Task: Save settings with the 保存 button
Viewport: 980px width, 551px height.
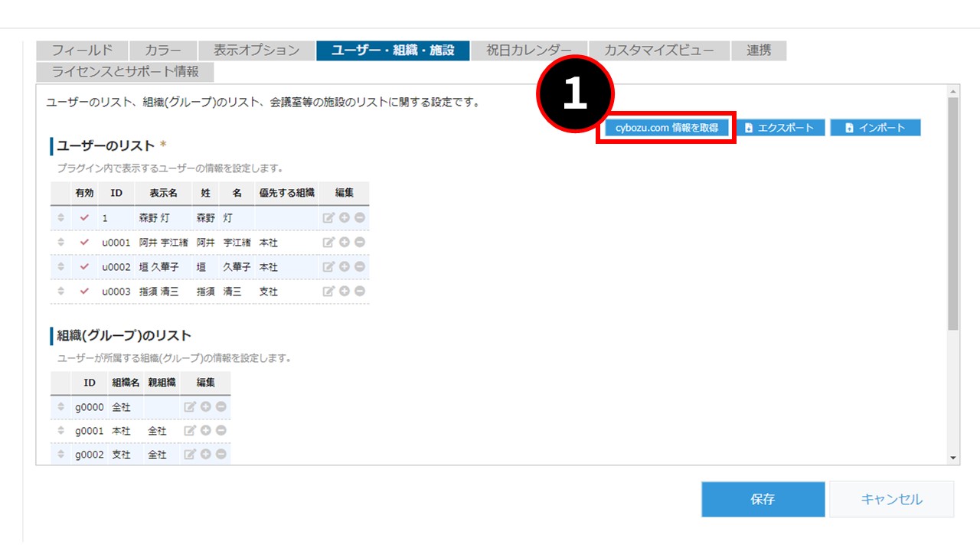Action: 763,499
